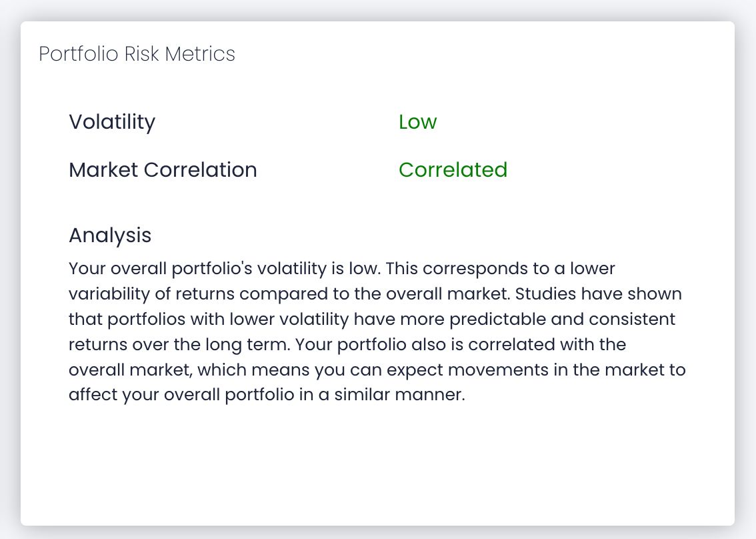Click the words 'overall market, which means'

click(189, 370)
